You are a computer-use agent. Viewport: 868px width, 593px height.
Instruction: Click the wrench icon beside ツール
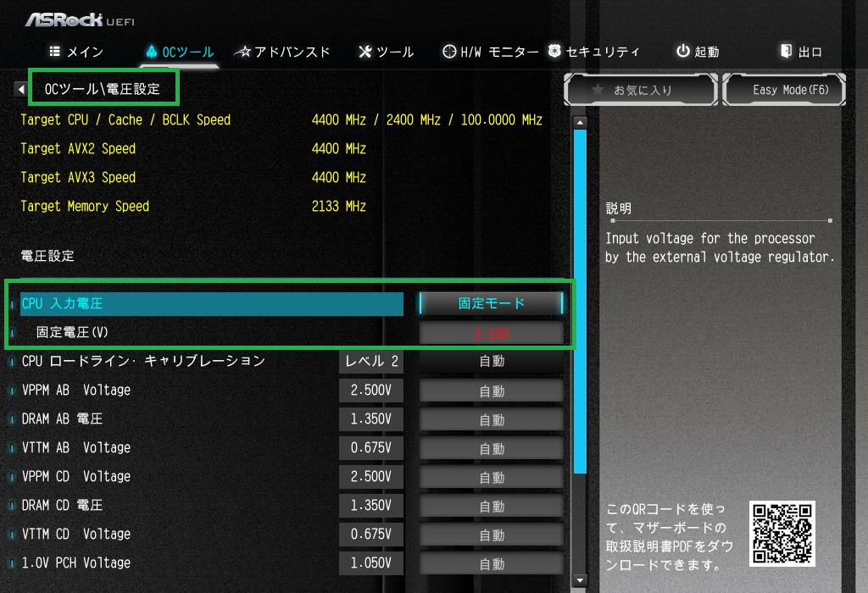click(364, 52)
